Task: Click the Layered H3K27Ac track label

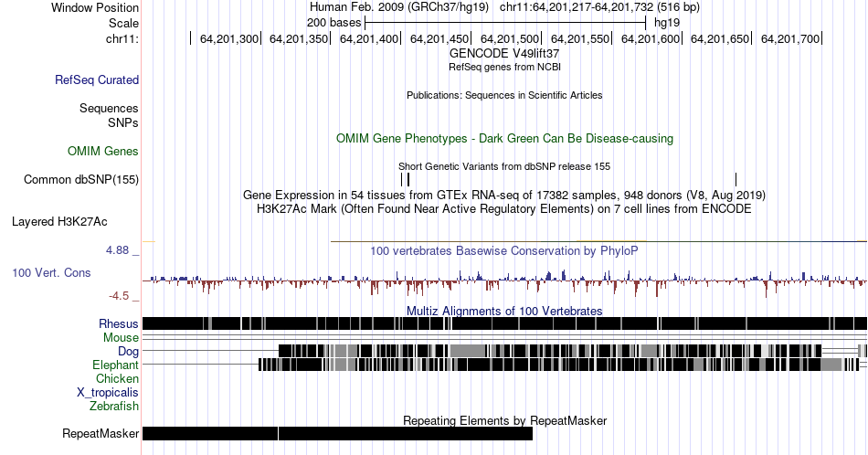Action: 59,221
